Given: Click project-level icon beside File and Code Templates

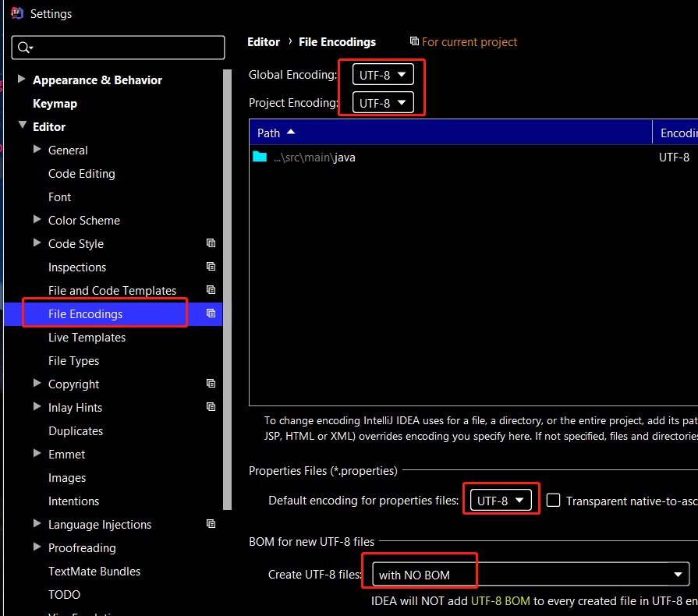Looking at the screenshot, I should point(211,290).
